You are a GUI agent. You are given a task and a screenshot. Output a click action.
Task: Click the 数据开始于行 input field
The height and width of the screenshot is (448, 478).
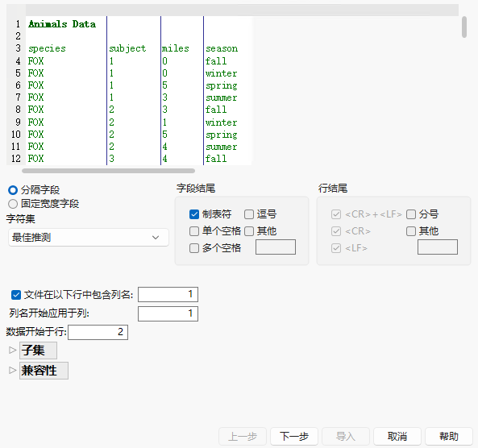point(98,332)
